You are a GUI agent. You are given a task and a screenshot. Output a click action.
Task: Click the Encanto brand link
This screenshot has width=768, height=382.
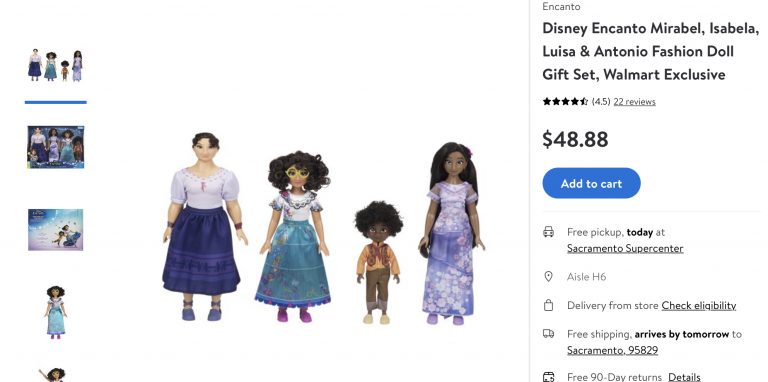(x=561, y=6)
